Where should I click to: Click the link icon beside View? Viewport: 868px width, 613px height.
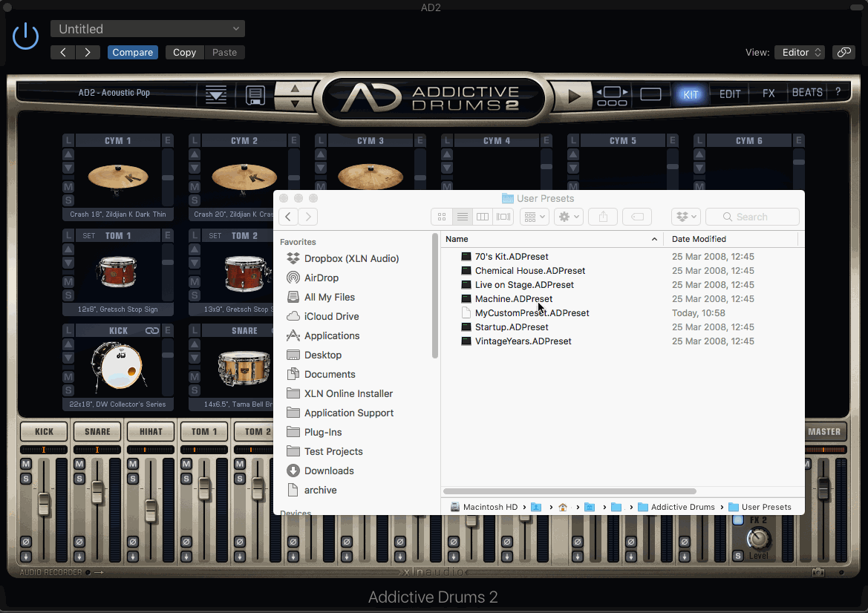coord(843,52)
